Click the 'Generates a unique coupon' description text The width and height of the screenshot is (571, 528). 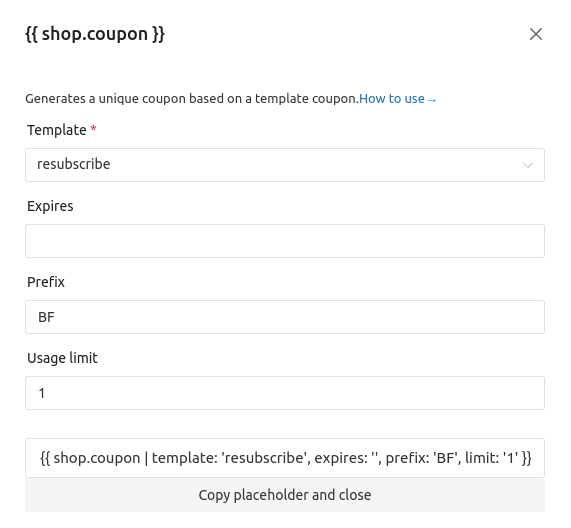192,99
